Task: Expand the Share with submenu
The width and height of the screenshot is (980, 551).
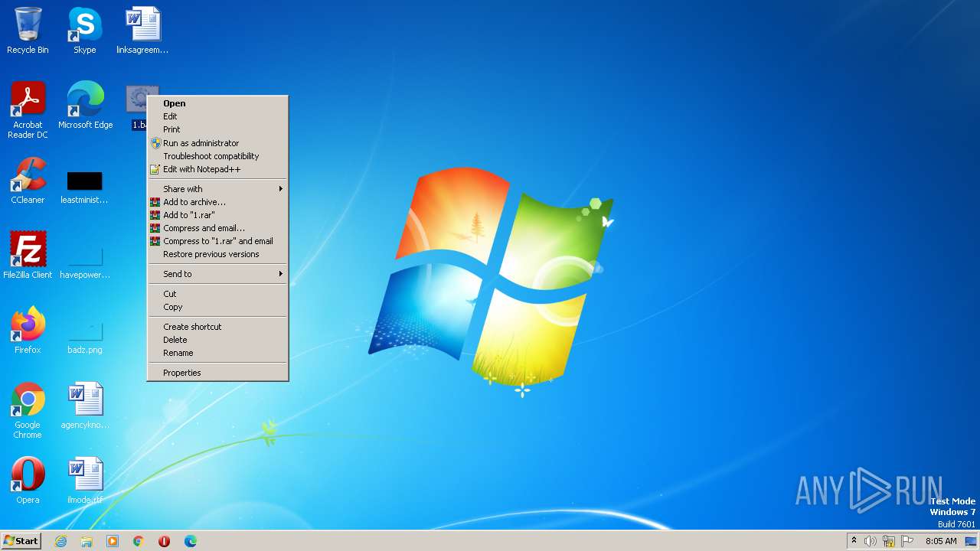Action: (x=217, y=189)
